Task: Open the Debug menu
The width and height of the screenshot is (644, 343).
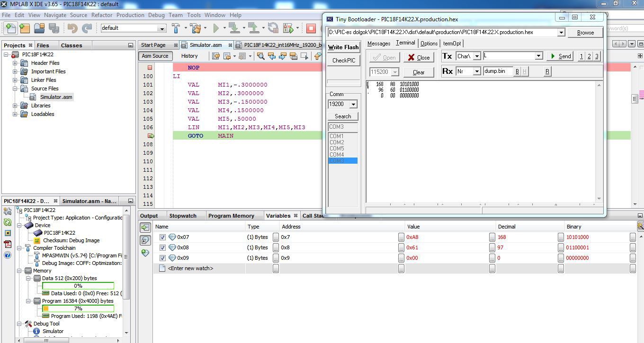Action: (x=156, y=15)
